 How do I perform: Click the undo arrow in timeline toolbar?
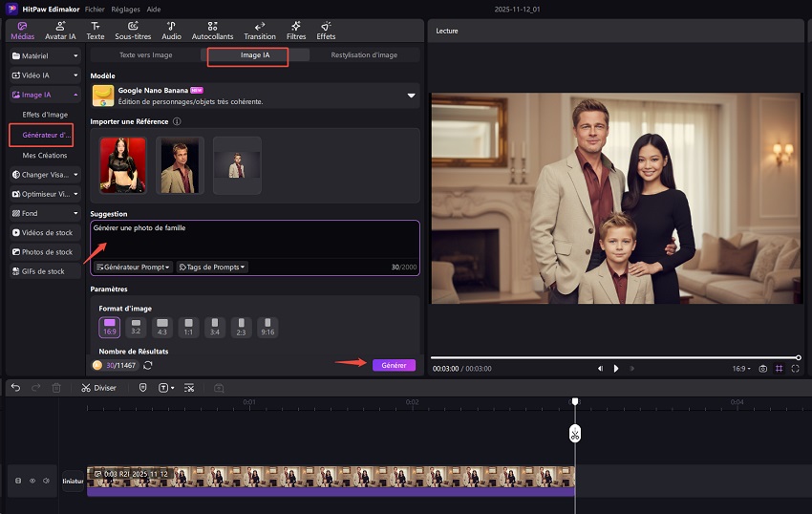point(16,388)
